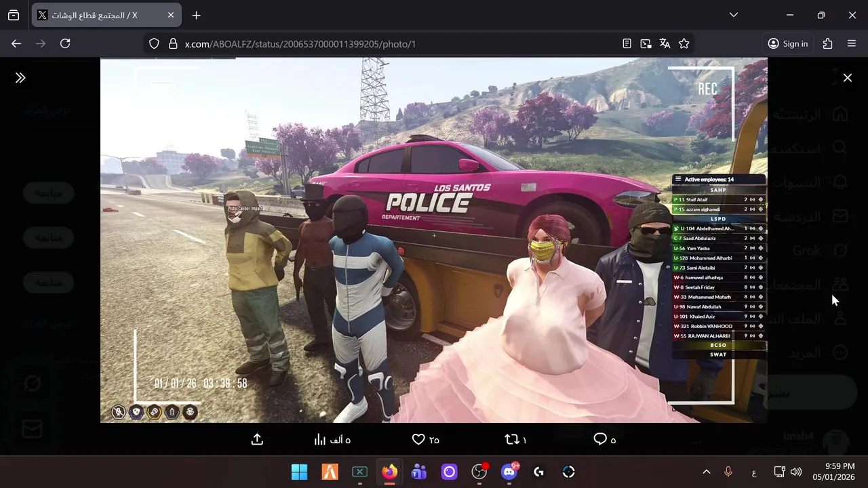Toggle reader view icon in address bar
Image resolution: width=868 pixels, height=488 pixels.
(627, 43)
